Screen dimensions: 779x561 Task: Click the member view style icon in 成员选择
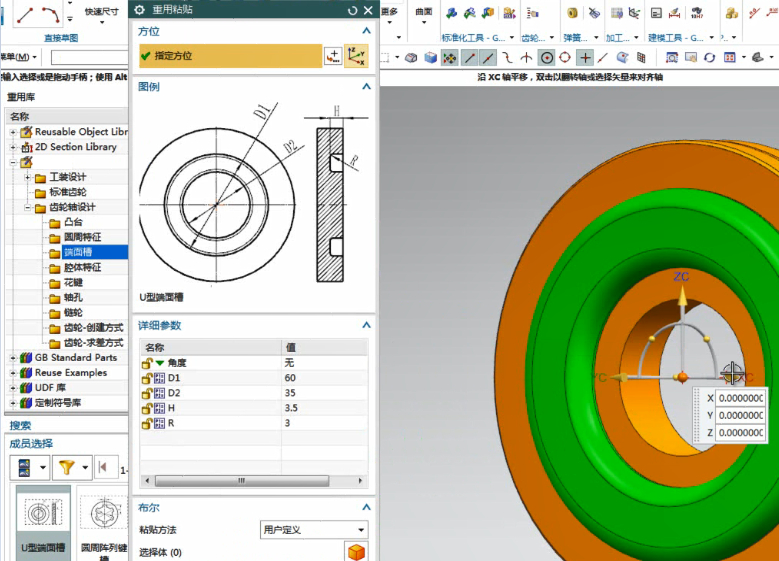(24, 467)
